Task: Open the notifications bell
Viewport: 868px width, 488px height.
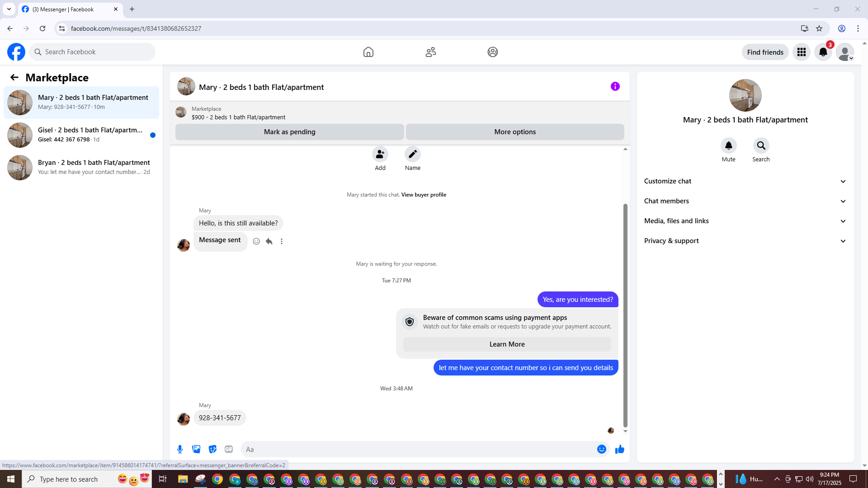Action: pyautogui.click(x=823, y=52)
